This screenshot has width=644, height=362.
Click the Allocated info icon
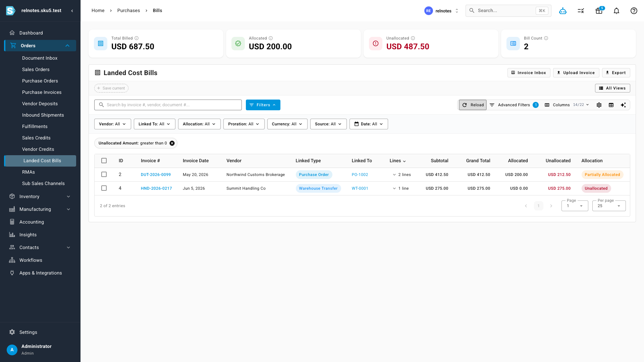(271, 38)
